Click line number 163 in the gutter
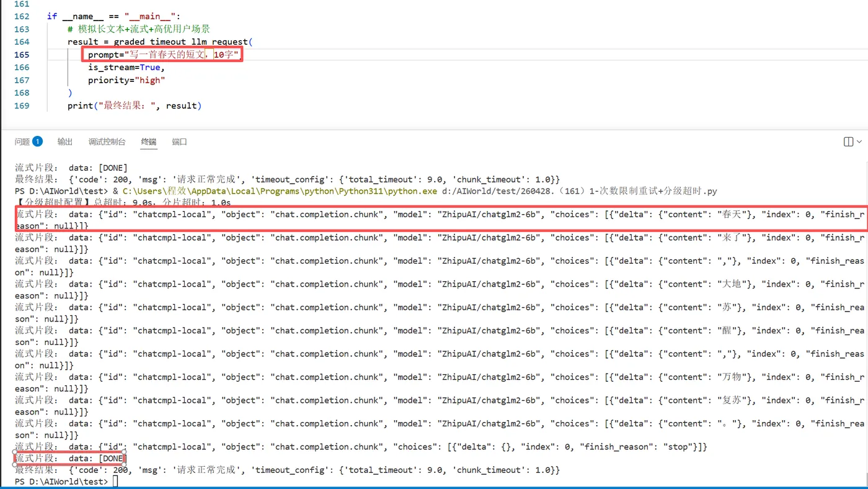The height and width of the screenshot is (489, 868). tap(22, 29)
